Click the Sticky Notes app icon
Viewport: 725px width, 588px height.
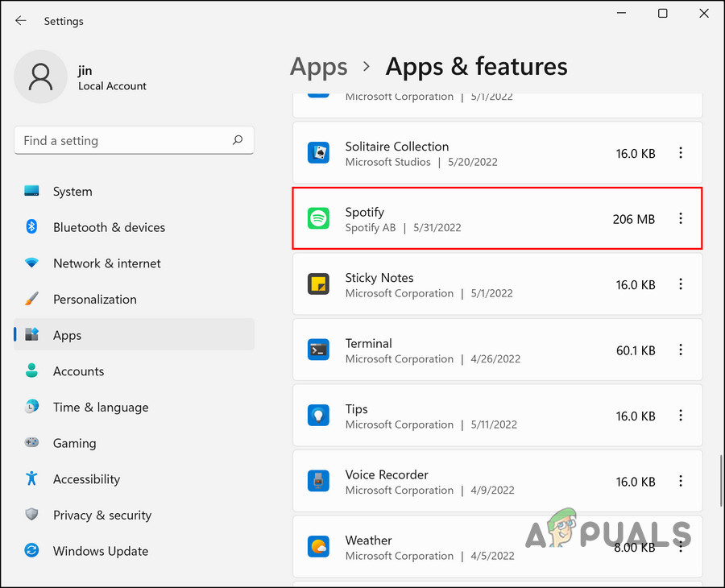point(318,284)
